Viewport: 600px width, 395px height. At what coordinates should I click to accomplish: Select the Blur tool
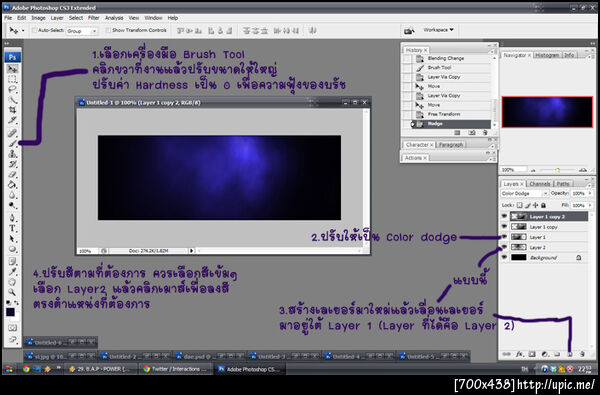tap(13, 195)
